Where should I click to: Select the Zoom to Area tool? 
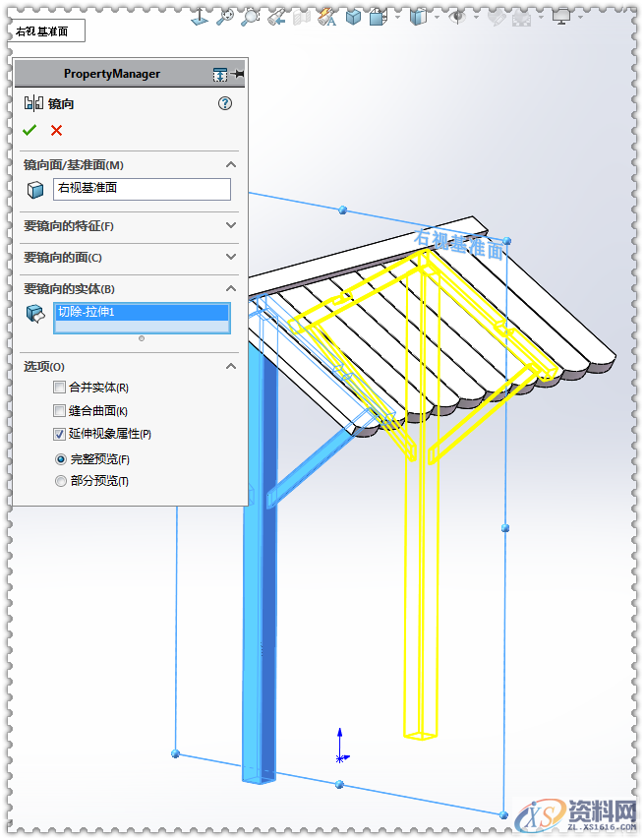tap(250, 17)
